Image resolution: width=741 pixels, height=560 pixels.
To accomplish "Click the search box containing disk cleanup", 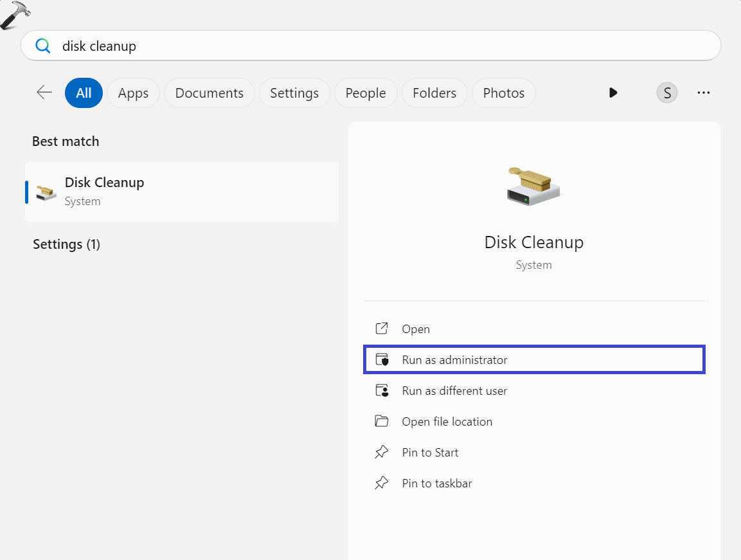I will pyautogui.click(x=386, y=46).
